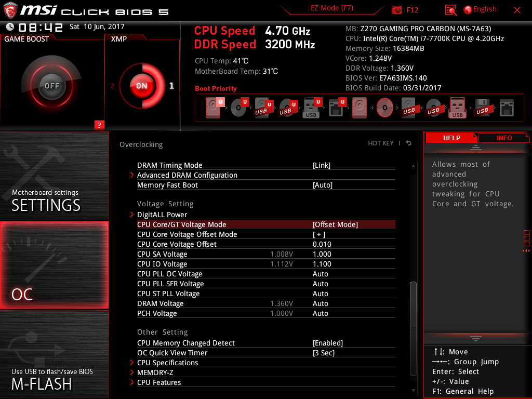
Task: Click the date Sat 10 Jun, 2017
Action: [97, 26]
